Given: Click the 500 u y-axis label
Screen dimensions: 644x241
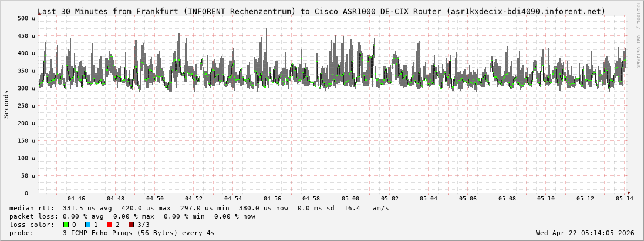Looking at the screenshot, I should [23, 19].
